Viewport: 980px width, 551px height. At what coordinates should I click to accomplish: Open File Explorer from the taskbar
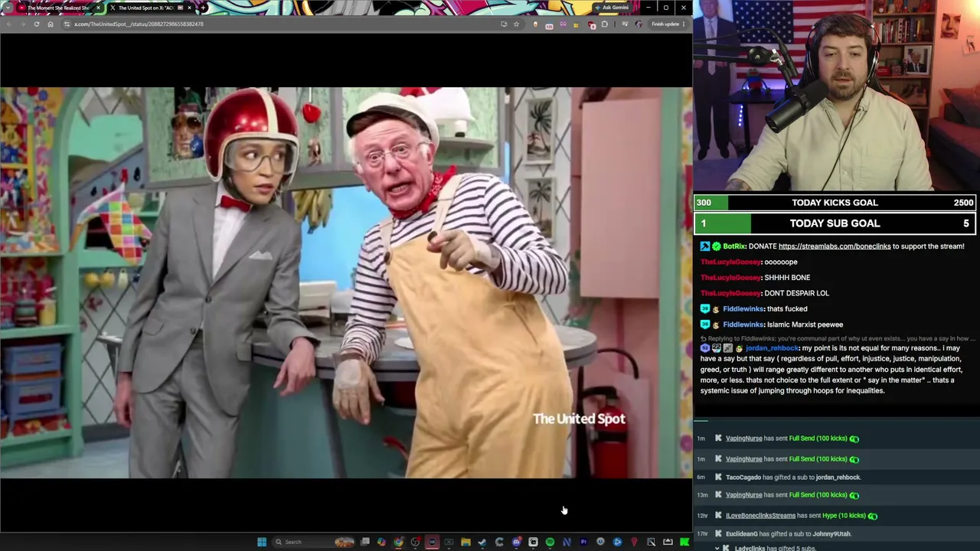tap(465, 542)
